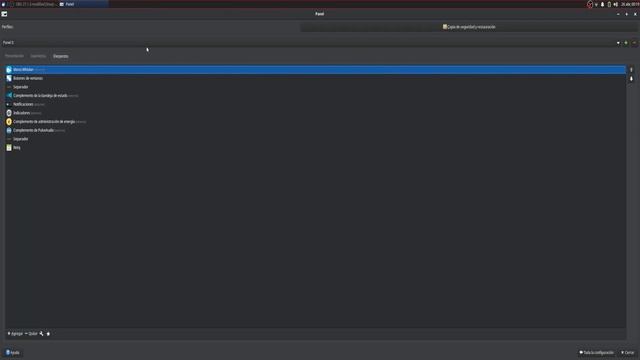Viewport: 640px width, 360px height.
Task: Click the Indicadores plugin icon
Action: [x=9, y=113]
